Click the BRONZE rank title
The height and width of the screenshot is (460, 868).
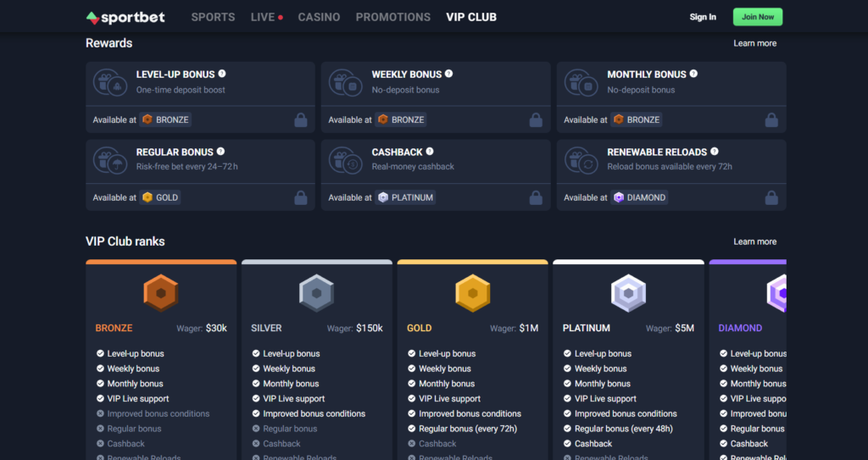point(114,328)
